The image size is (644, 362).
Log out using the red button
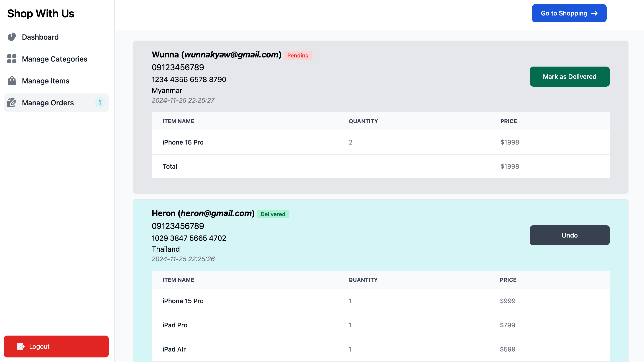click(x=56, y=346)
